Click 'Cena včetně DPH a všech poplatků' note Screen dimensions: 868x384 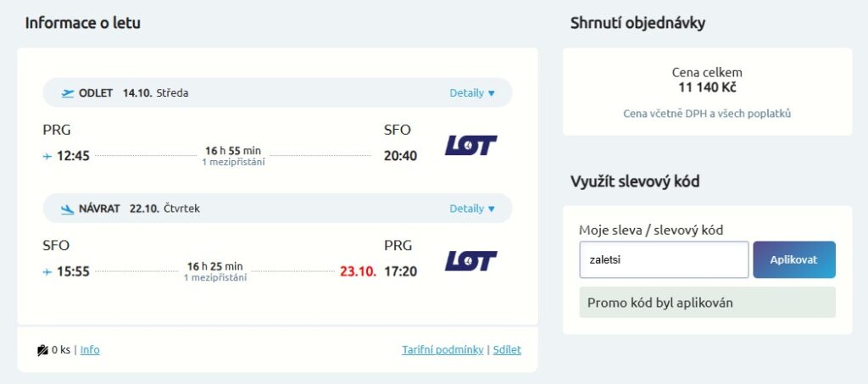click(x=708, y=114)
